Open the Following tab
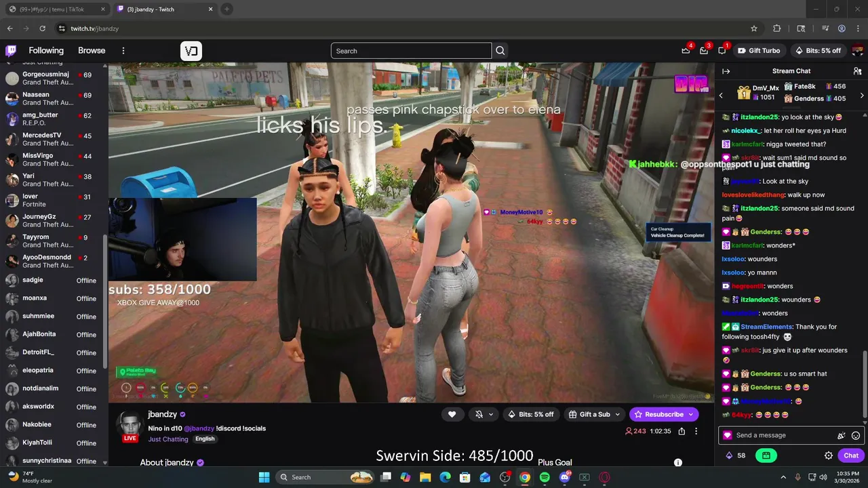The height and width of the screenshot is (488, 868). point(46,51)
